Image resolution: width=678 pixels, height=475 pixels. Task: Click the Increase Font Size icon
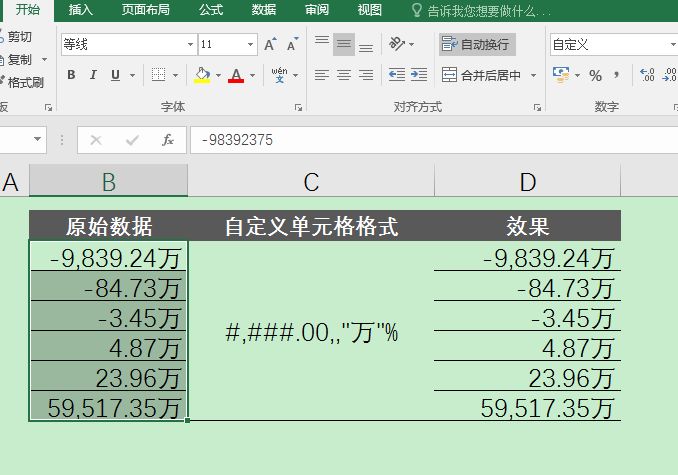270,44
